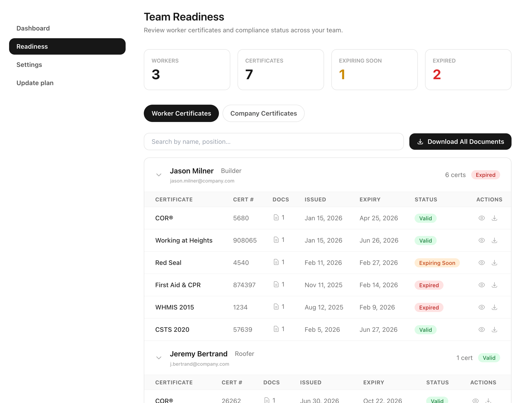Image resolution: width=532 pixels, height=403 pixels.
Task: Switch to Company Certificates
Action: tap(263, 113)
